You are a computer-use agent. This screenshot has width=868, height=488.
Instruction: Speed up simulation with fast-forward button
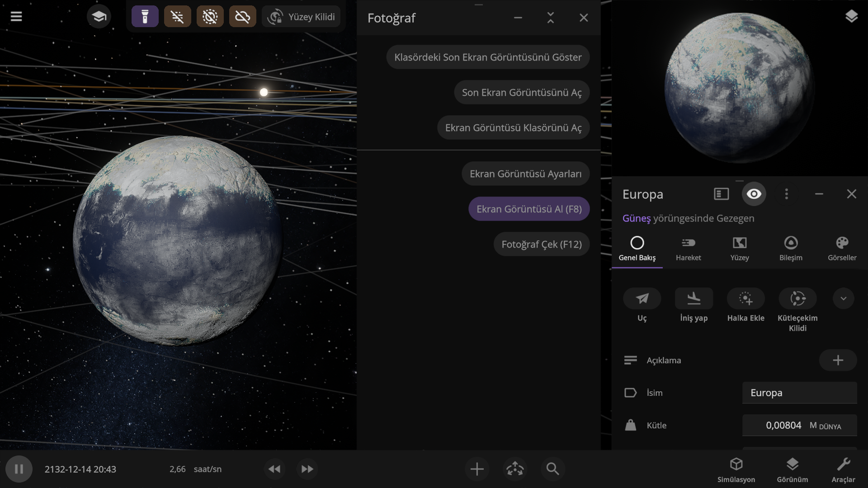point(307,469)
